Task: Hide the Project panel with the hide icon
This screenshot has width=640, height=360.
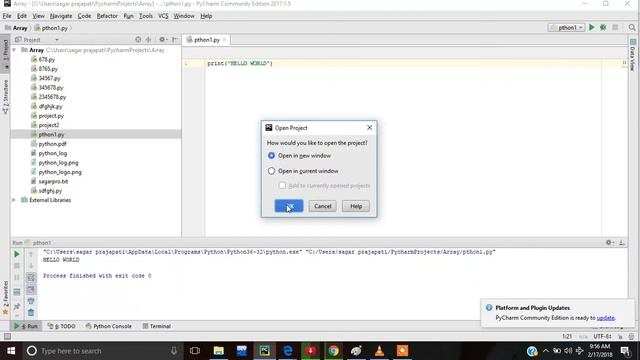Action: tap(175, 40)
